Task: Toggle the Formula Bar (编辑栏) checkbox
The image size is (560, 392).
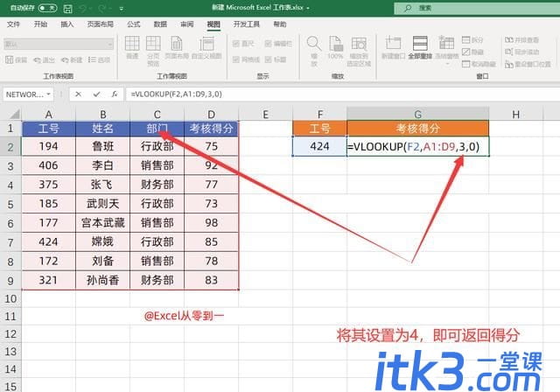Action: 278,44
